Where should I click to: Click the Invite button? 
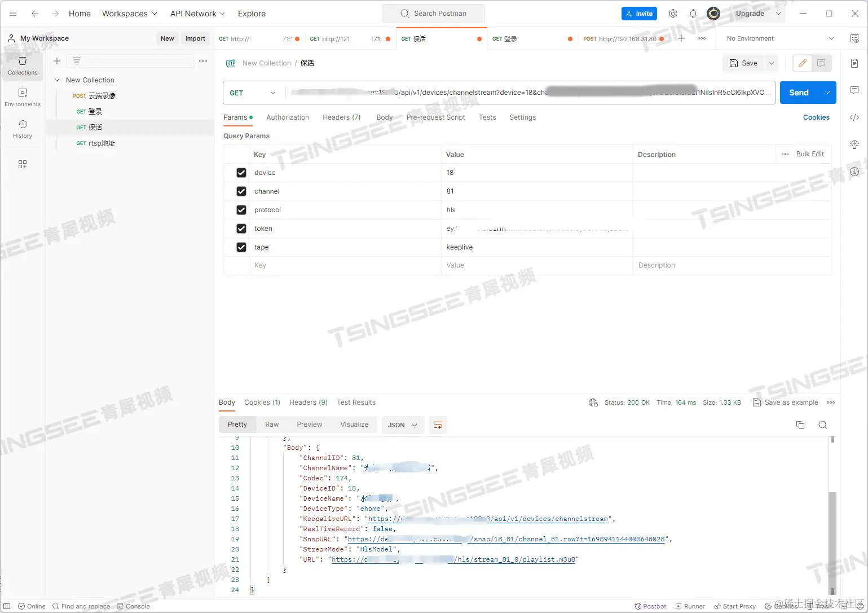639,14
